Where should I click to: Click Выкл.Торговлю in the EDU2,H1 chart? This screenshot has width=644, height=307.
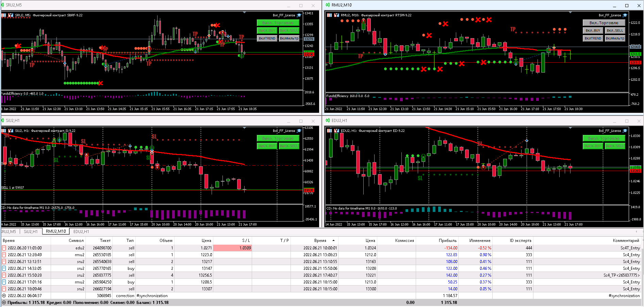[604, 138]
